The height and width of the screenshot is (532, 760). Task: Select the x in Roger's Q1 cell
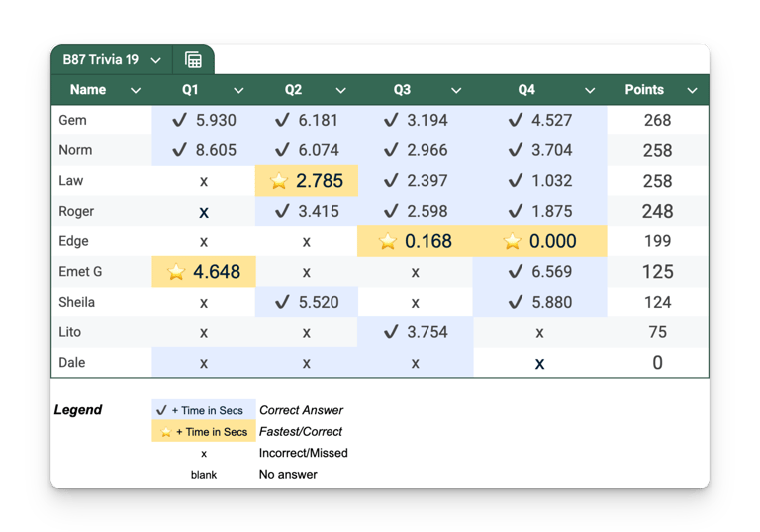click(x=204, y=212)
